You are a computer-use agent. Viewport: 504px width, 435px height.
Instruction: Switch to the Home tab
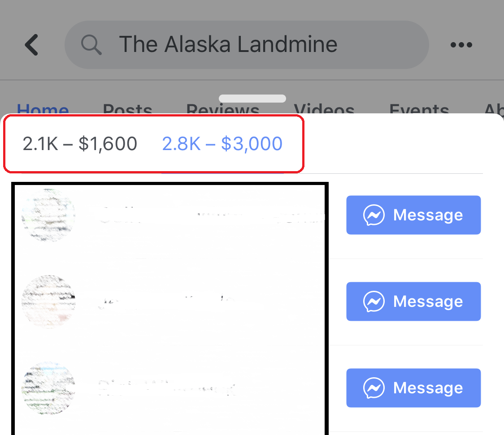click(x=43, y=108)
